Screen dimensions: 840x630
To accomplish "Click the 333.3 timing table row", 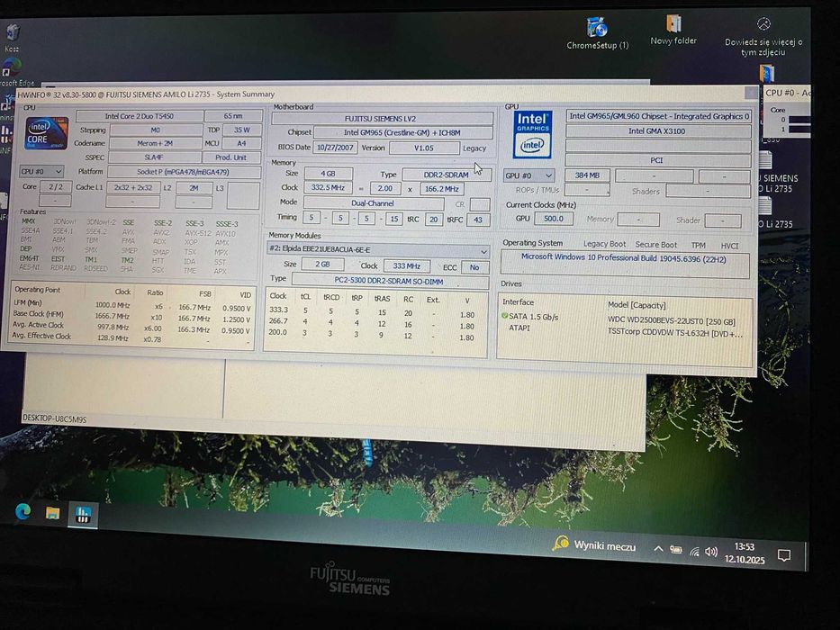I will (373, 311).
